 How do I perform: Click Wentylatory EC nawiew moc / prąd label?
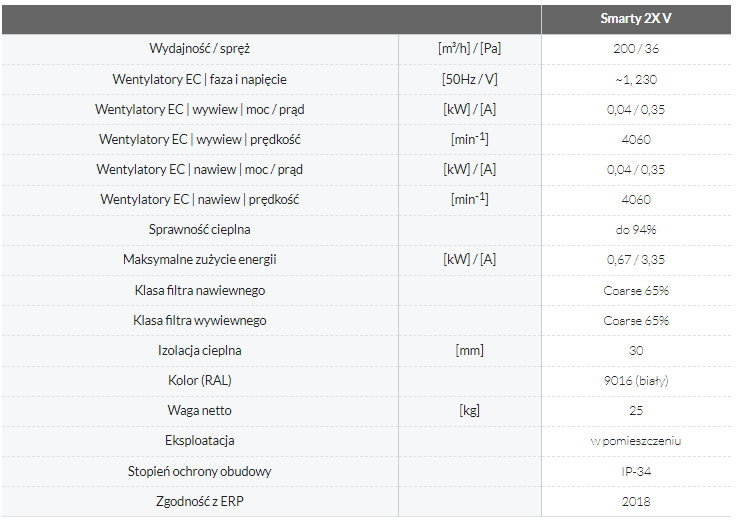pyautogui.click(x=199, y=169)
